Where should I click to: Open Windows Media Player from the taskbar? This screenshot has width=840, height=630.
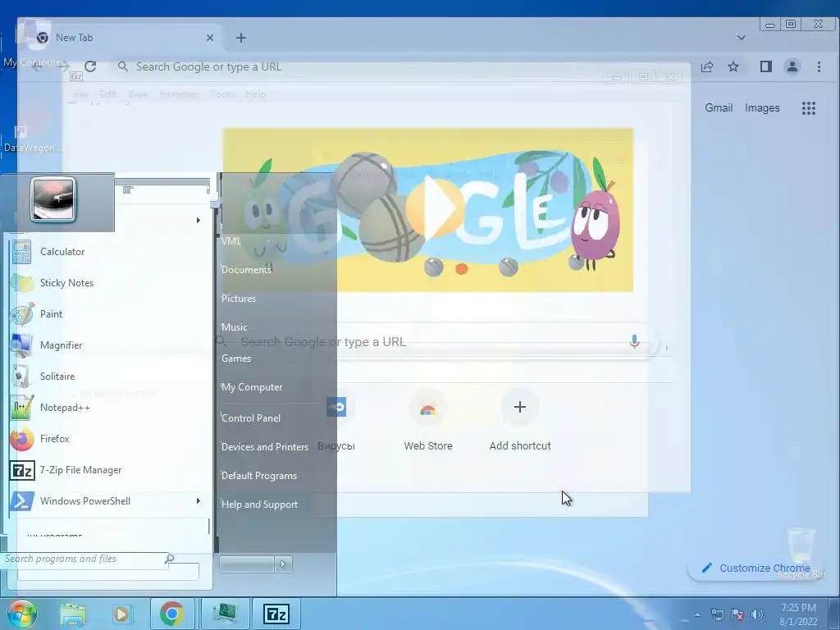tap(121, 614)
